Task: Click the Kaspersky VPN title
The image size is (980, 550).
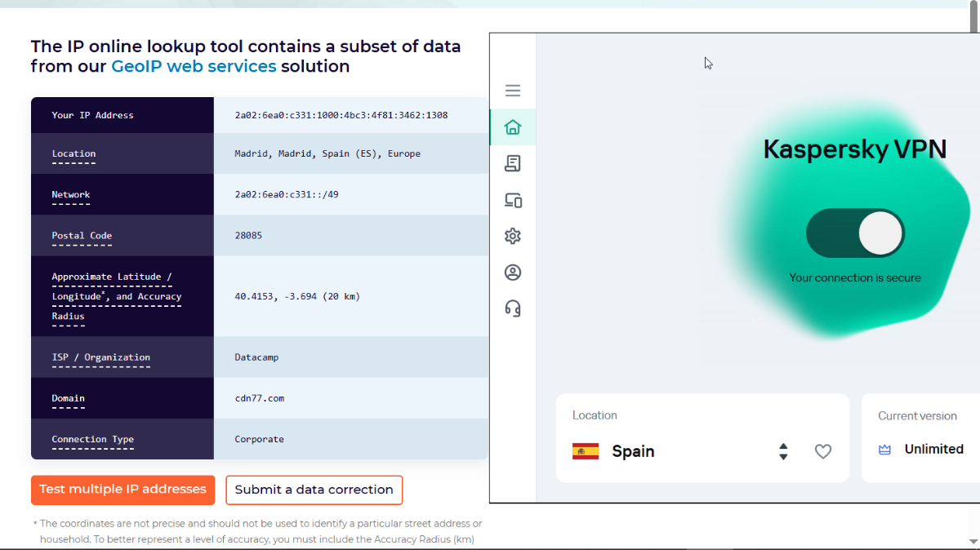Action: 855,149
